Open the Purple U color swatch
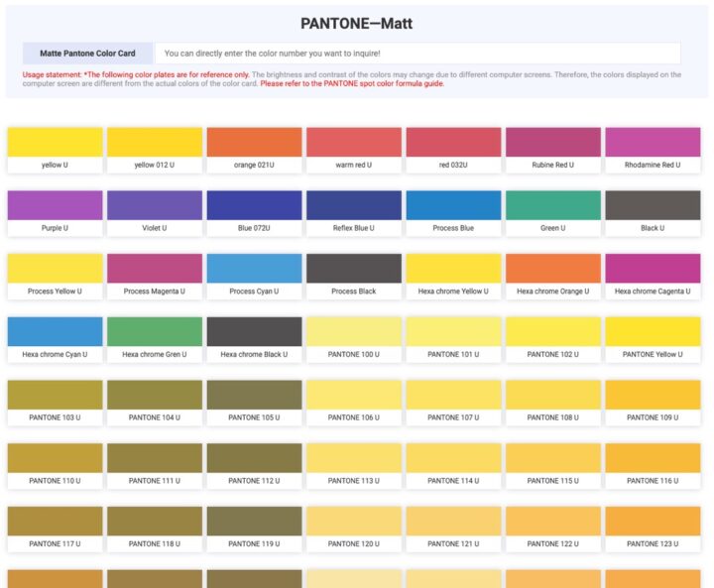 [55, 206]
